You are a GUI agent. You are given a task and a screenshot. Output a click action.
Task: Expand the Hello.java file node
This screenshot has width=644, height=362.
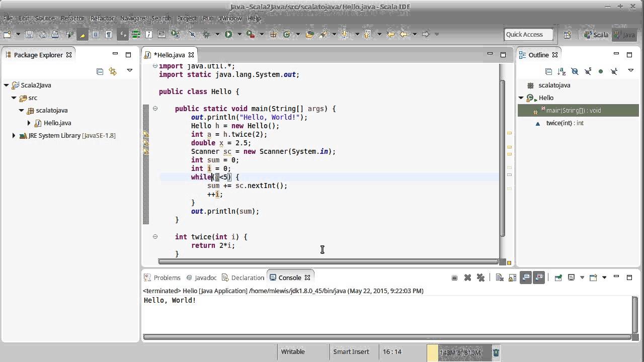coord(29,123)
